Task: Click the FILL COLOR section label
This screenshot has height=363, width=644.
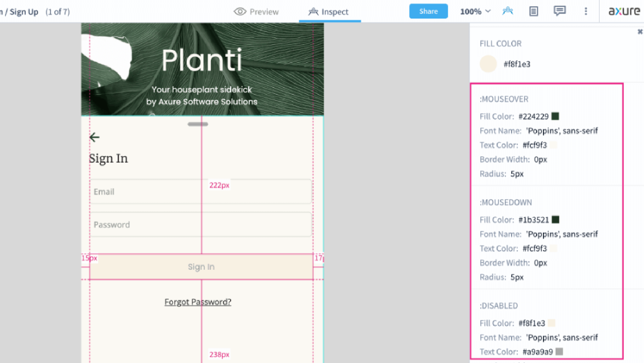Action: (500, 44)
